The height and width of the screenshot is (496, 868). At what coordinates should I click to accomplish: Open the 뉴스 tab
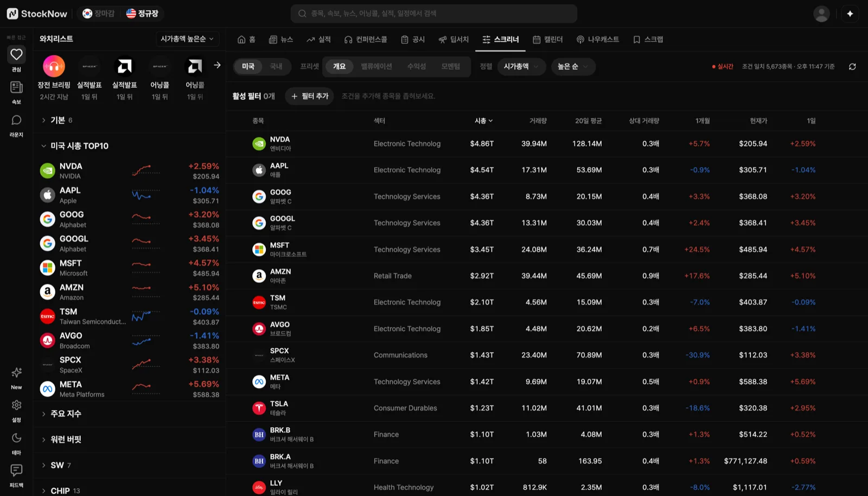pos(281,40)
